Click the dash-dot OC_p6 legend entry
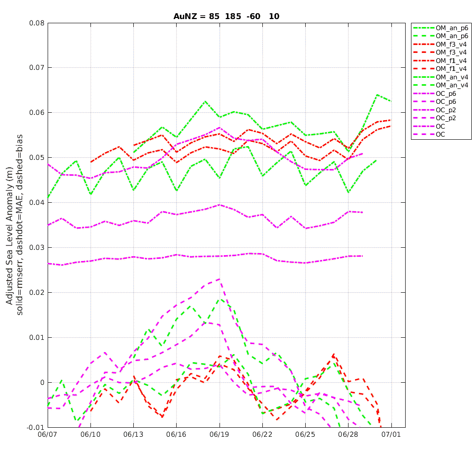476x450 pixels. point(435,94)
